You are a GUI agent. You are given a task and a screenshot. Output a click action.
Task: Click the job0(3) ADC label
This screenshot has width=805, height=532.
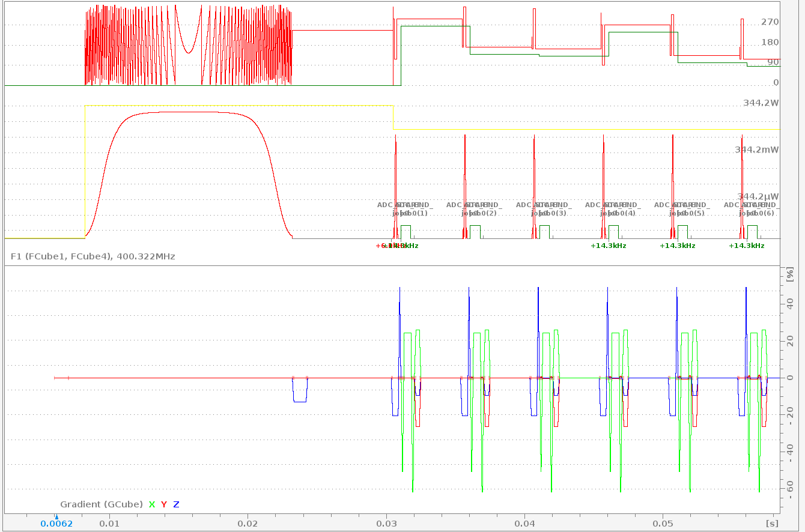pos(551,213)
